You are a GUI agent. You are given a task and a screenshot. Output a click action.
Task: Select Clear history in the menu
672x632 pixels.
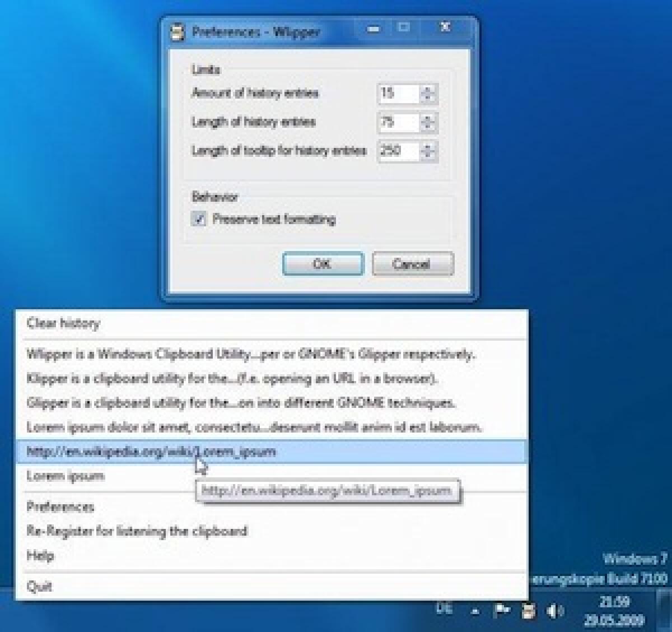coord(271,323)
